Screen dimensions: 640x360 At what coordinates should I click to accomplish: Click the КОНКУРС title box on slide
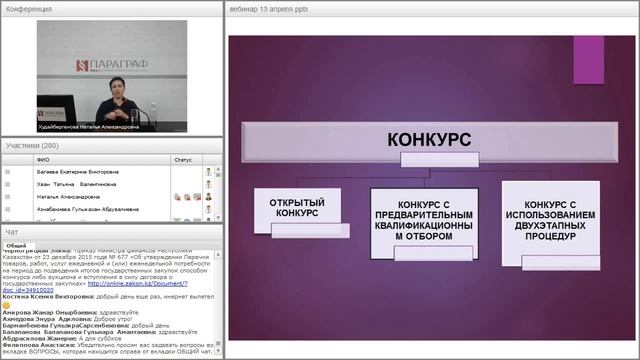[x=429, y=142]
